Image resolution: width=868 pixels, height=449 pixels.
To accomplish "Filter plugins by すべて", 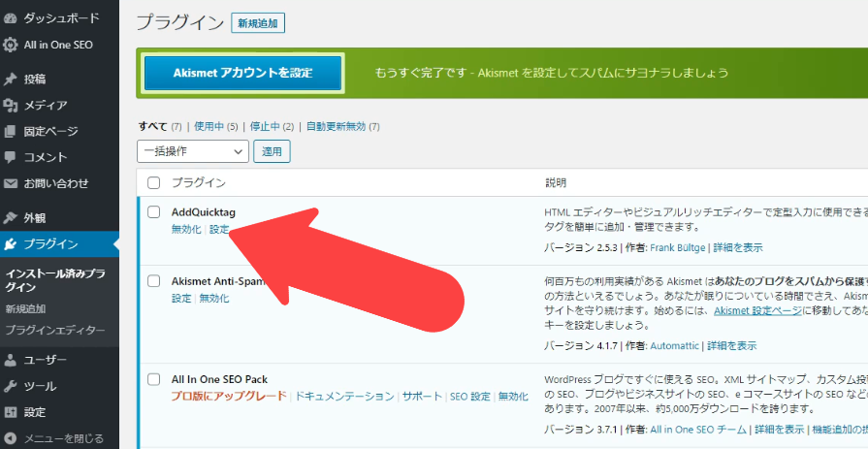I will pos(153,126).
